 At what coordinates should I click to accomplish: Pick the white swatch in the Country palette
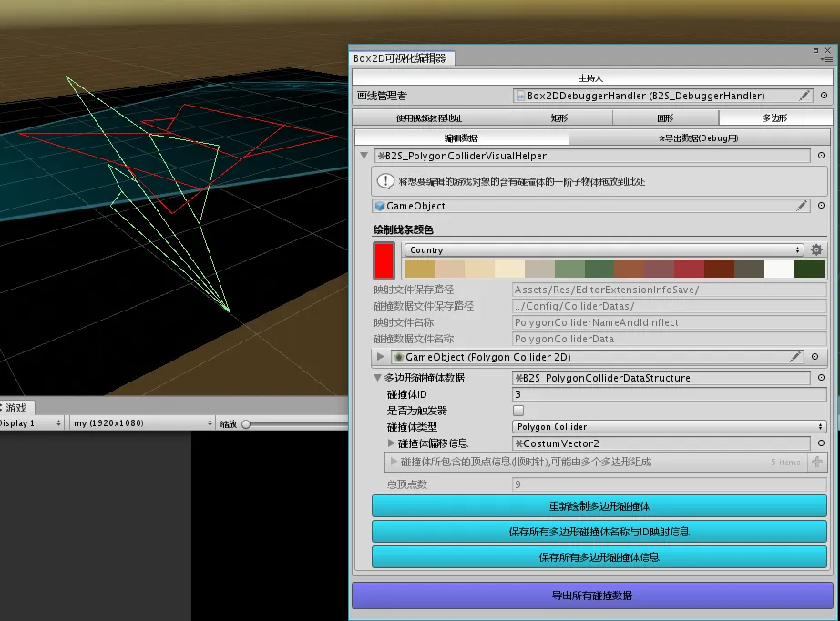tap(780, 269)
